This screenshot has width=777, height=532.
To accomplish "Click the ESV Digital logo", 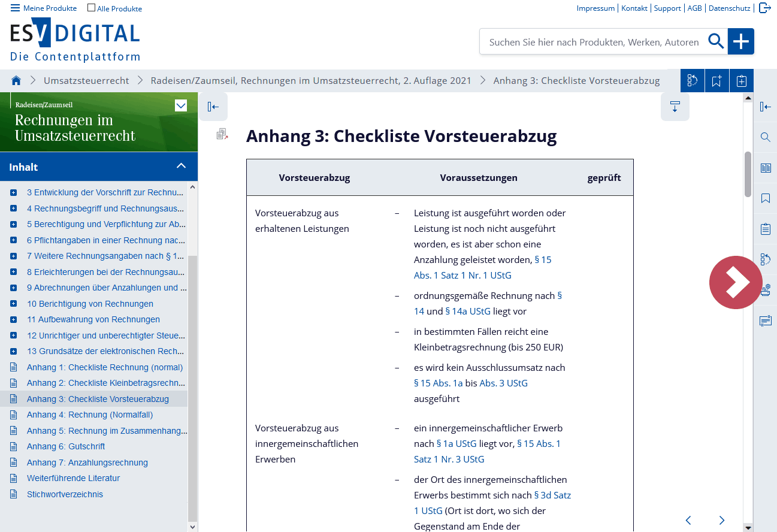I will 75,40.
